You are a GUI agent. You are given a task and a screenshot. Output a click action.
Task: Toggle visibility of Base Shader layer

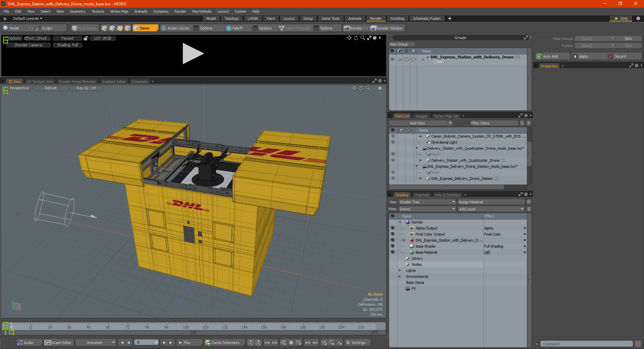[x=392, y=246]
